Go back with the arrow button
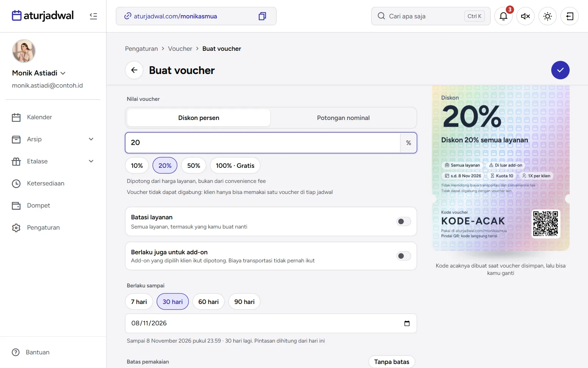This screenshot has height=368, width=588. pos(134,70)
